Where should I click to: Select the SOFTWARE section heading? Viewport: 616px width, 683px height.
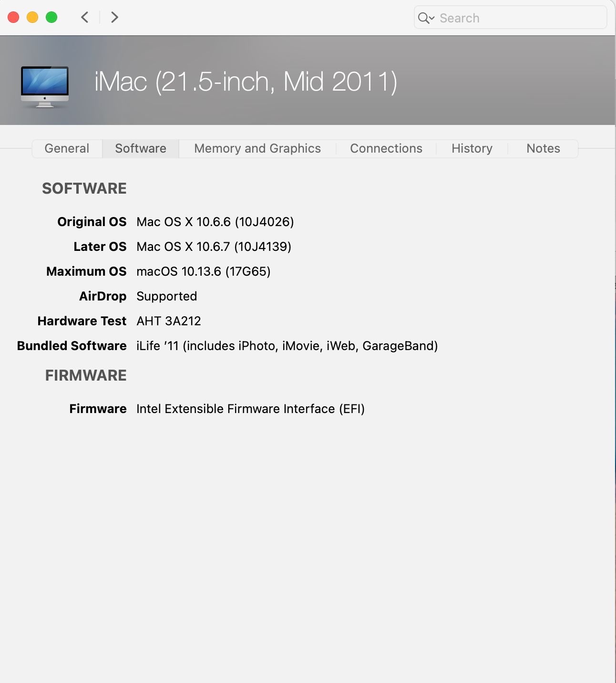pos(84,188)
